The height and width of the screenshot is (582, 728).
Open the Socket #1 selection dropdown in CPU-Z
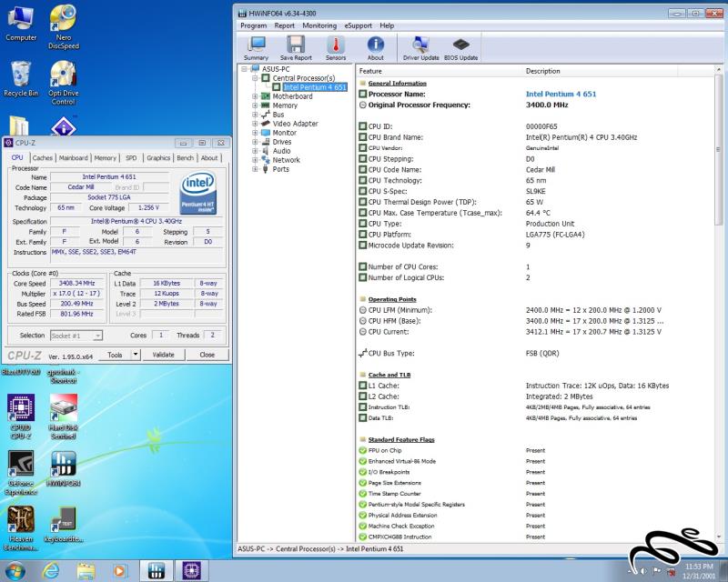(x=76, y=336)
